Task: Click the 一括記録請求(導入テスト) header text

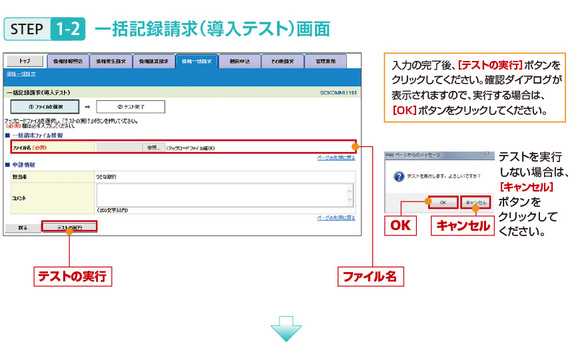Action: (x=38, y=92)
